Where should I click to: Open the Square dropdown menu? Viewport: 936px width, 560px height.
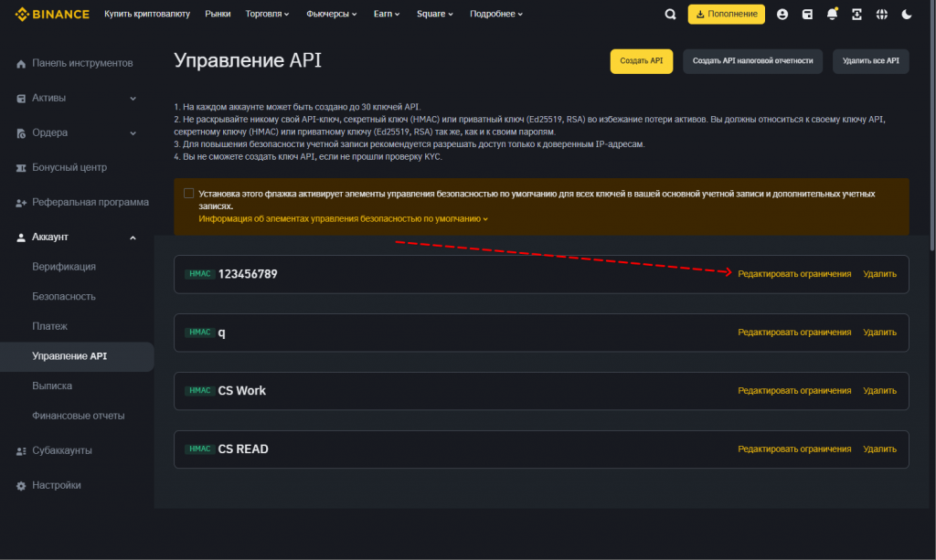pyautogui.click(x=434, y=14)
